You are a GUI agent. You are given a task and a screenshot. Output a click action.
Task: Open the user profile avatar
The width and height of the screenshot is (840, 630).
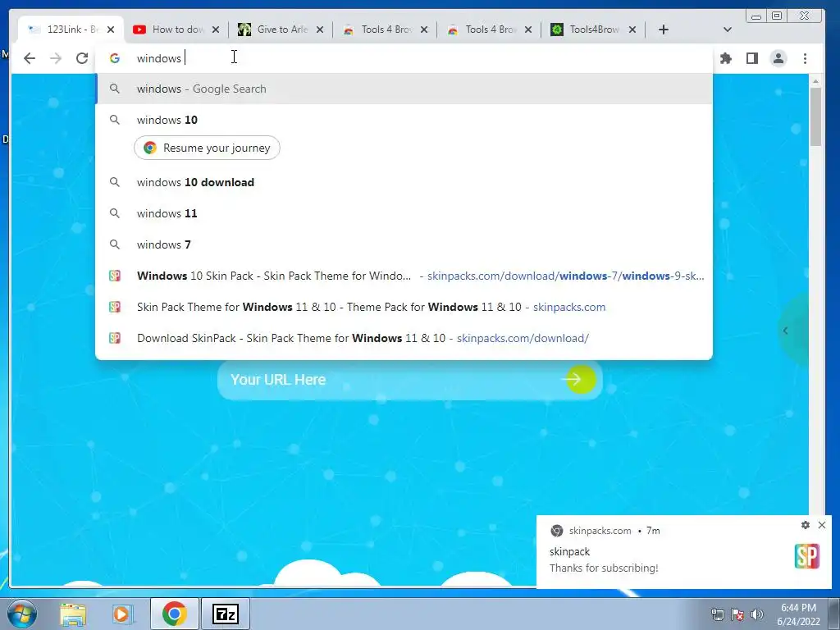coord(778,58)
